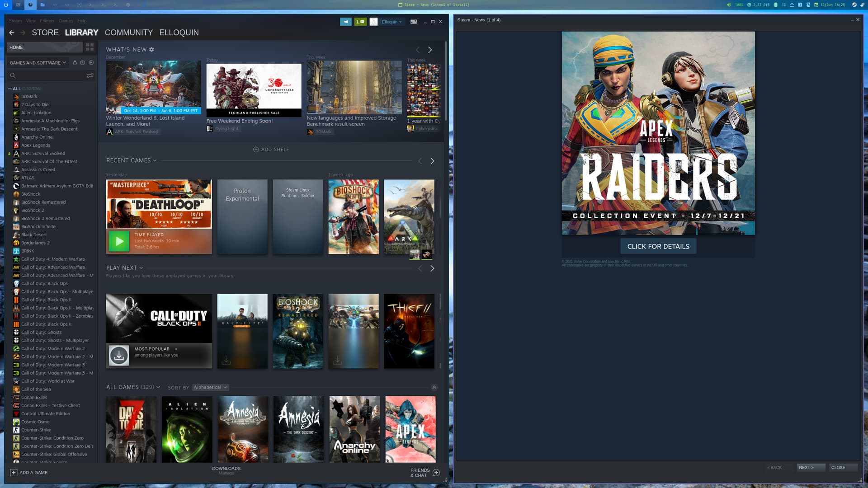Click the CLICK FOR DETAILS button
Image resolution: width=868 pixels, height=488 pixels.
(x=658, y=246)
